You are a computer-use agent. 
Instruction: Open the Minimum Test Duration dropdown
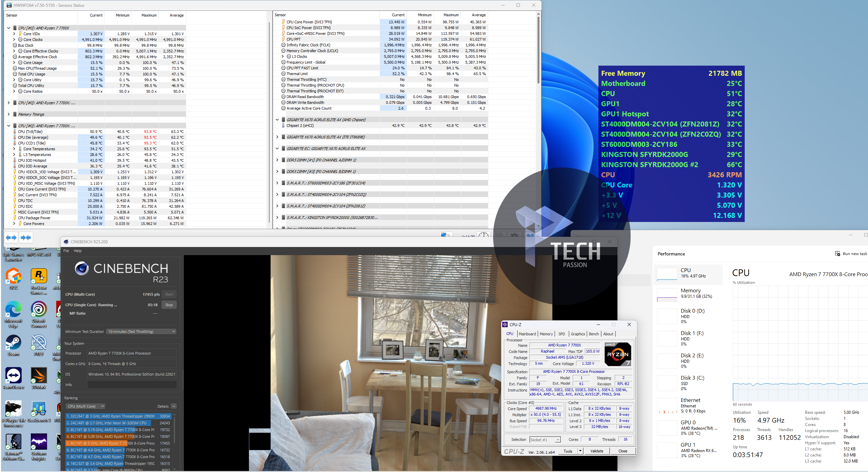click(142, 332)
